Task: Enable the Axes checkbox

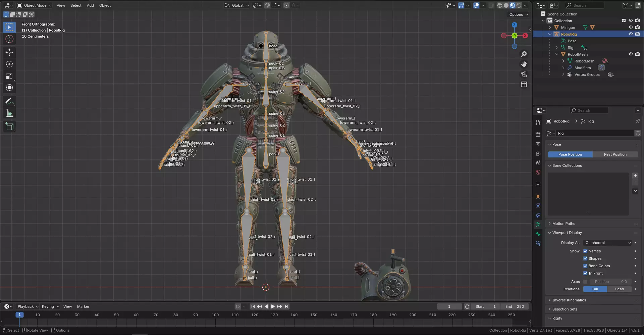Action: [x=585, y=282]
